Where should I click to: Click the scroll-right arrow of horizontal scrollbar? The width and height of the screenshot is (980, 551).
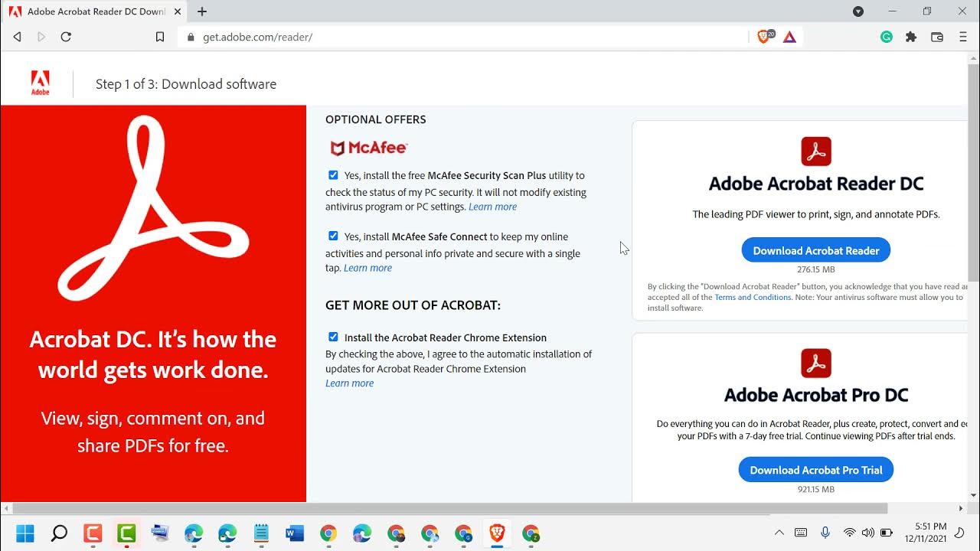pos(961,508)
